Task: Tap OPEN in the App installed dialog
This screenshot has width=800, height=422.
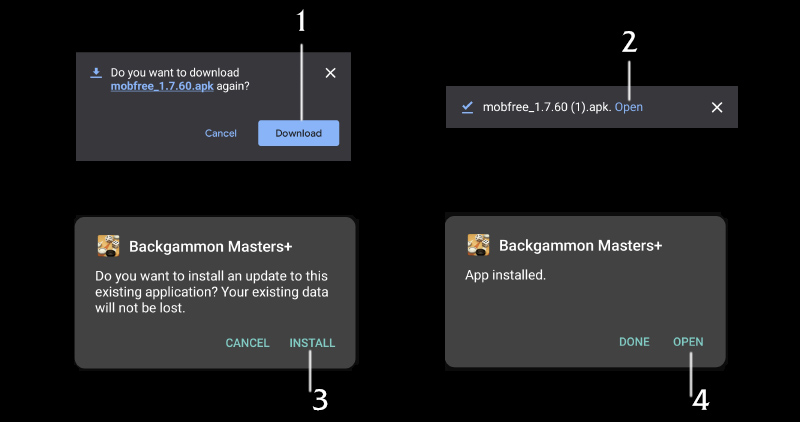Action: [688, 342]
